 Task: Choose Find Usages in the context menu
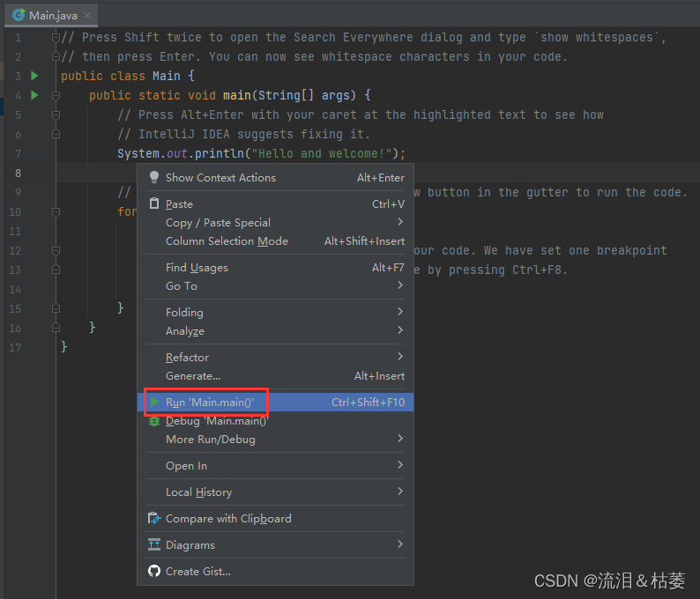coord(275,267)
